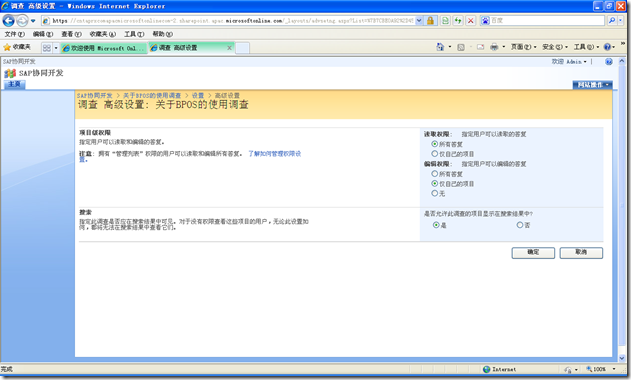Click the blue Help icon in command bar
This screenshot has width=631, height=380.
608,47
